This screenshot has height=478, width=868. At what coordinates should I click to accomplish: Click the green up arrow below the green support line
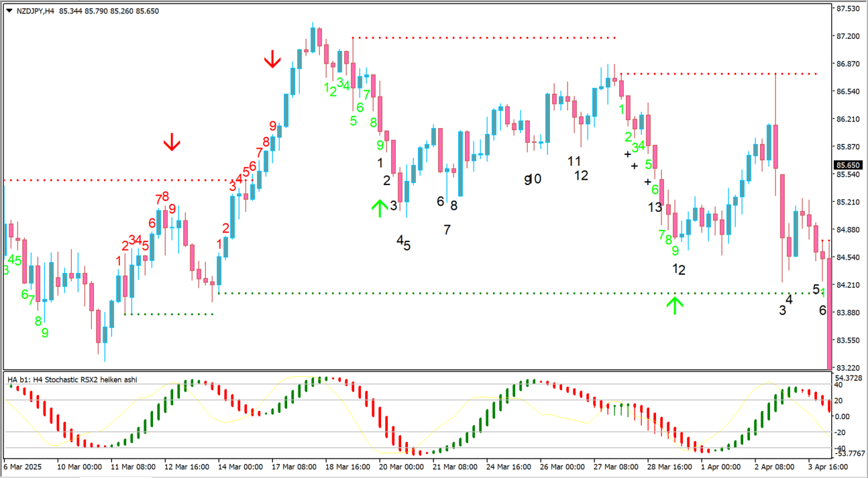click(x=675, y=305)
